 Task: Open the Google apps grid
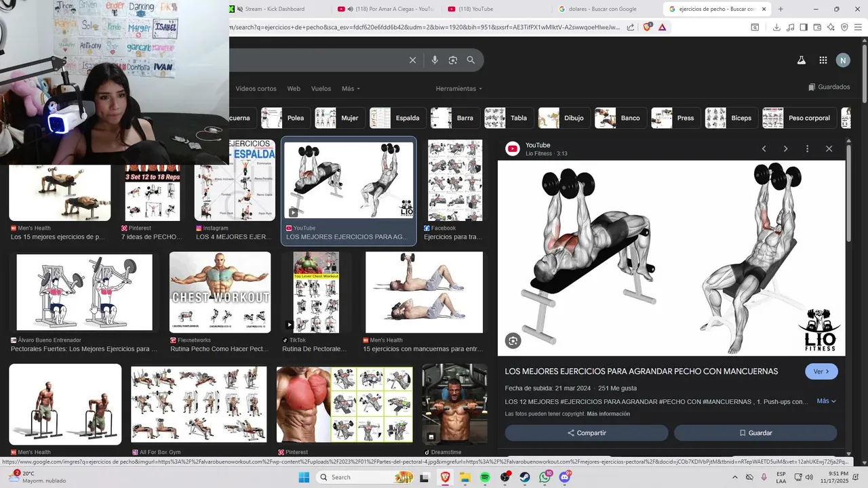point(823,60)
